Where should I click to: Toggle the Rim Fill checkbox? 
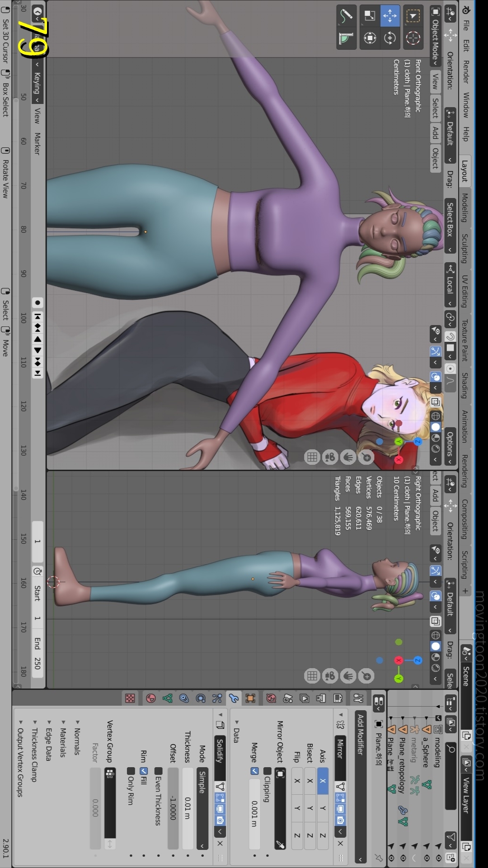(144, 770)
